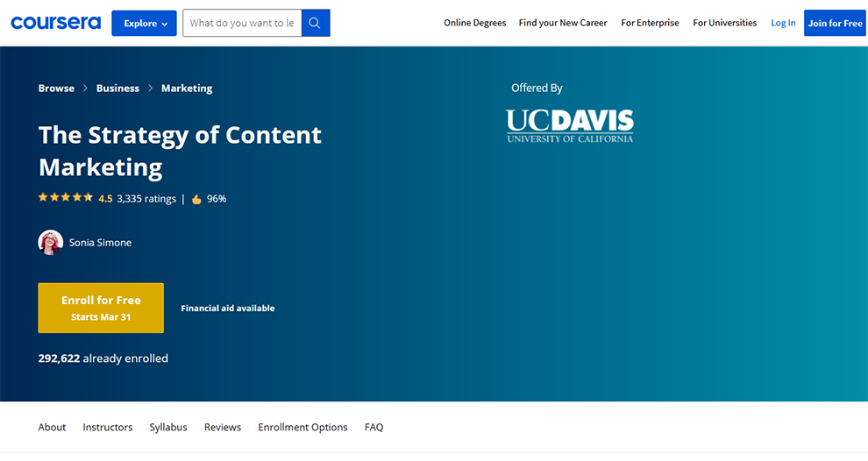Click the '292,622 already enrolled' text
This screenshot has width=868, height=461.
tap(103, 358)
